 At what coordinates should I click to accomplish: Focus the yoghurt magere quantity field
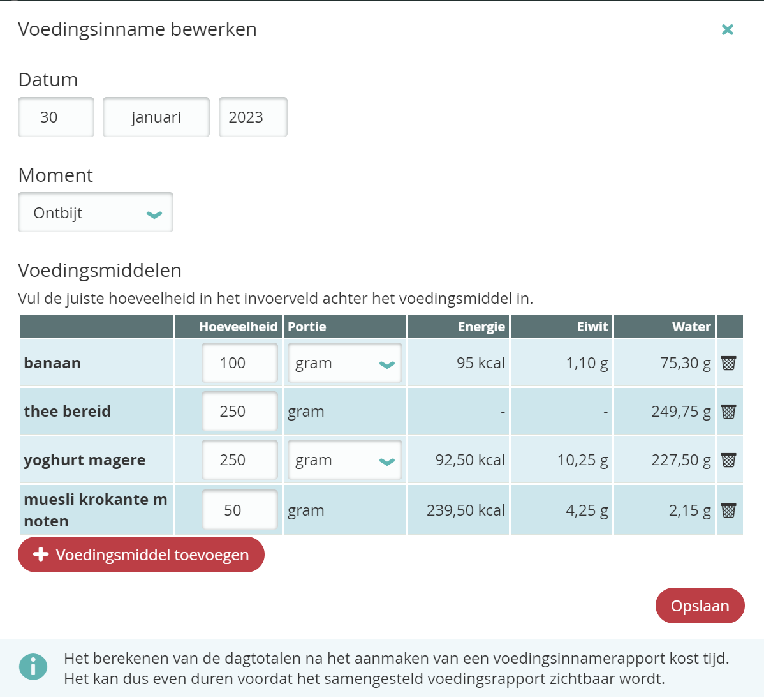239,460
